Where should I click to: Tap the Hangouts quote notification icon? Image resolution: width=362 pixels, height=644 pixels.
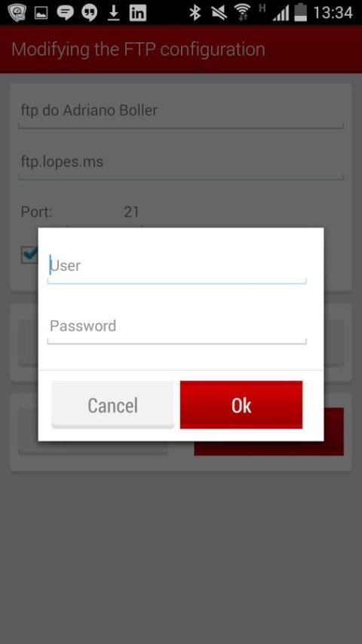click(89, 13)
